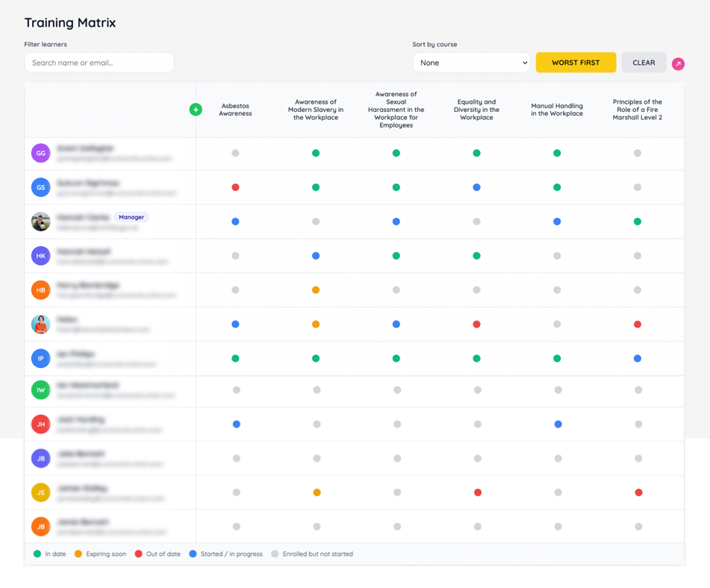Click the pink arrow export icon
This screenshot has height=588, width=710.
[678, 64]
